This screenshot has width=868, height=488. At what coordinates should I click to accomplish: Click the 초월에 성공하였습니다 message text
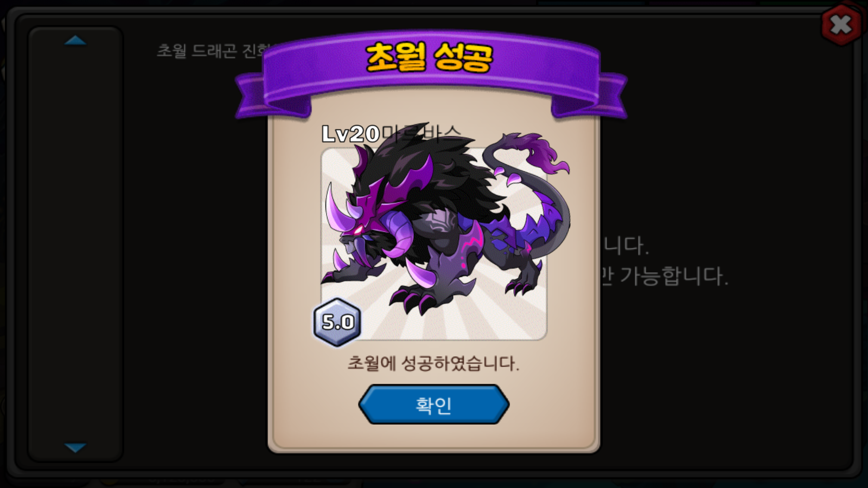click(x=433, y=363)
